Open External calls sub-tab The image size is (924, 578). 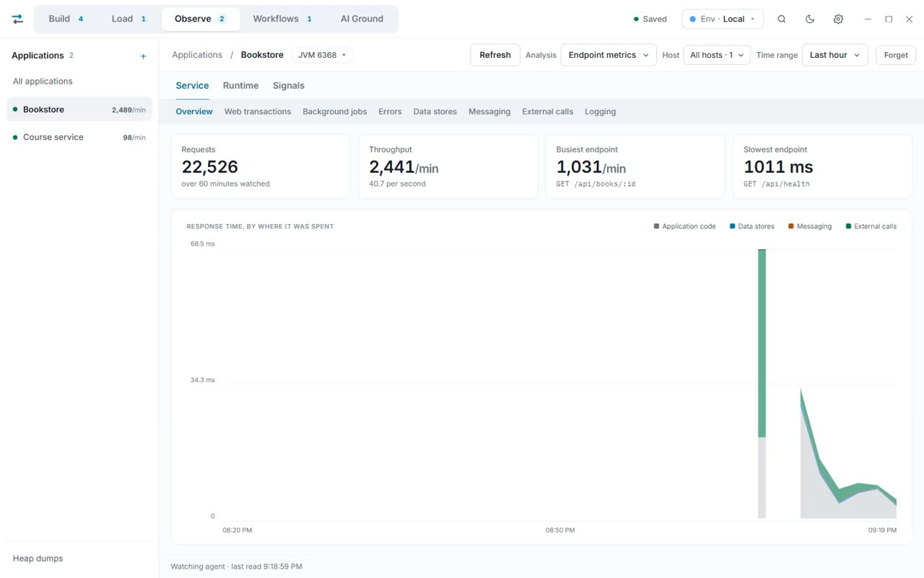pos(548,111)
